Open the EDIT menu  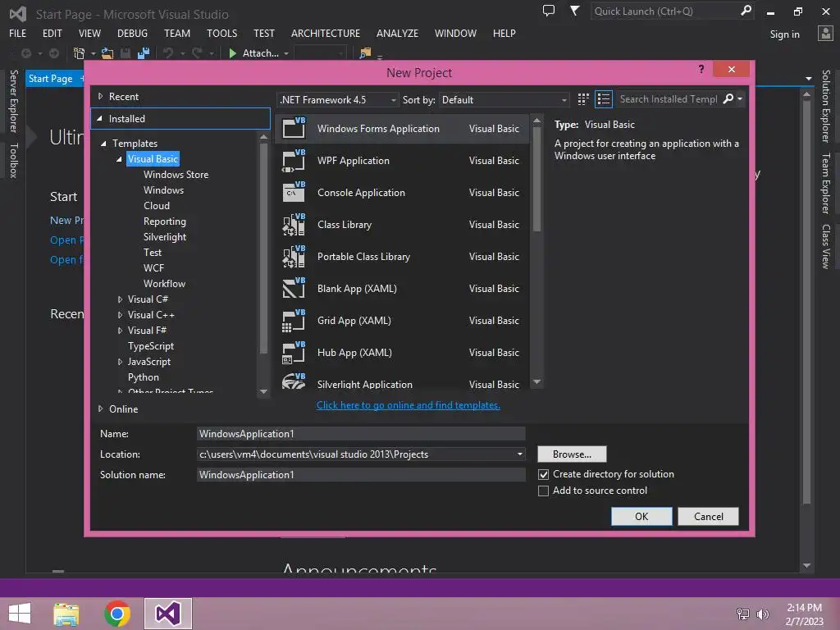point(52,33)
